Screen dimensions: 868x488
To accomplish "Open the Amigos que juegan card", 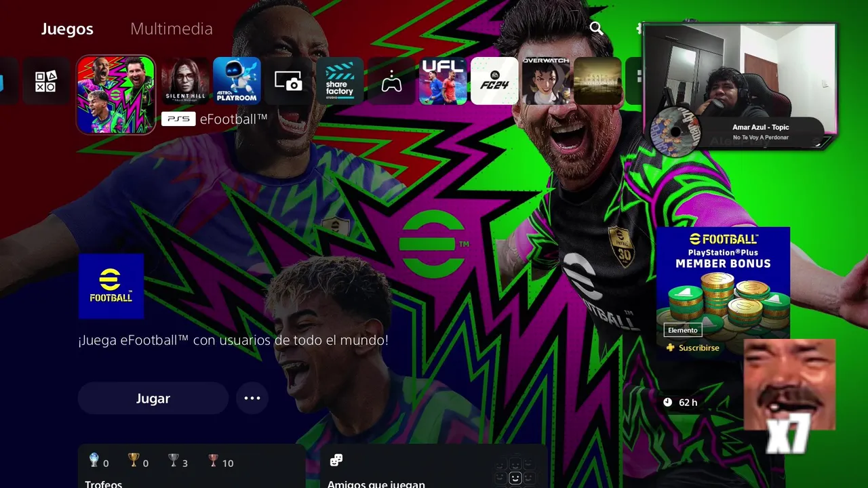I will 433,466.
